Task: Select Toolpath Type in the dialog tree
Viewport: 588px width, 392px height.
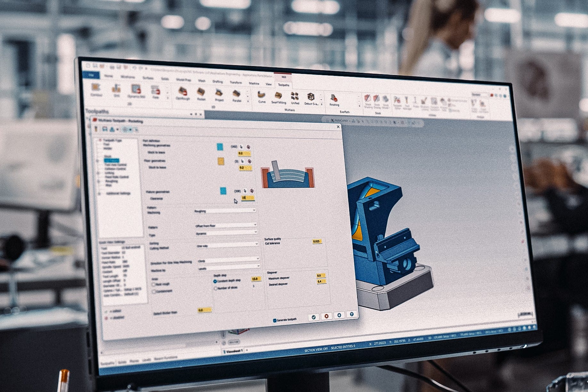Action: tap(112, 140)
